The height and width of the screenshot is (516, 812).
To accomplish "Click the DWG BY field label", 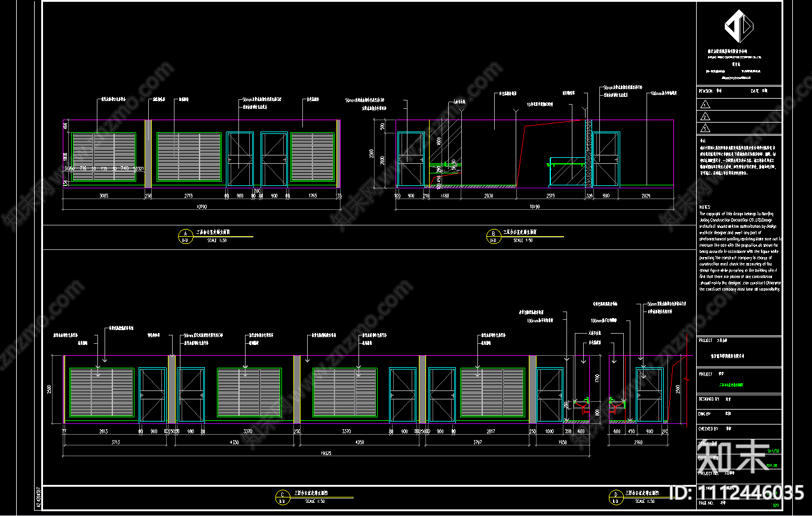I will 705,413.
